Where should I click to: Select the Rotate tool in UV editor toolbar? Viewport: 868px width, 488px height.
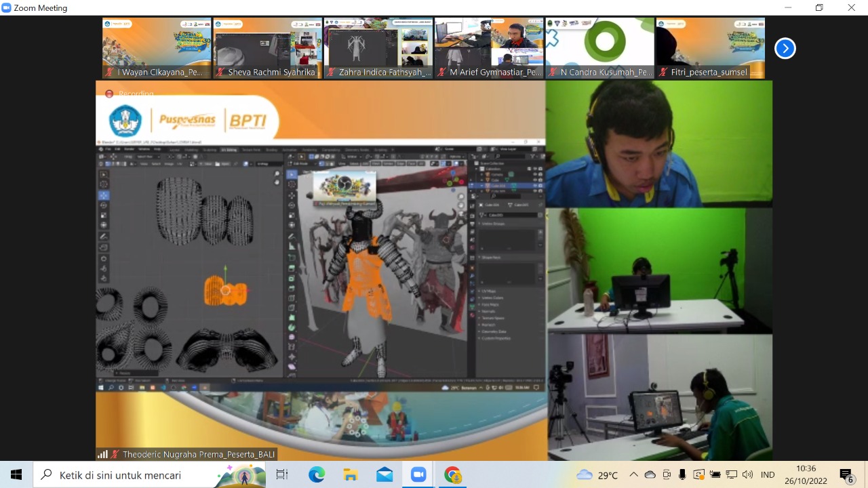pyautogui.click(x=104, y=205)
